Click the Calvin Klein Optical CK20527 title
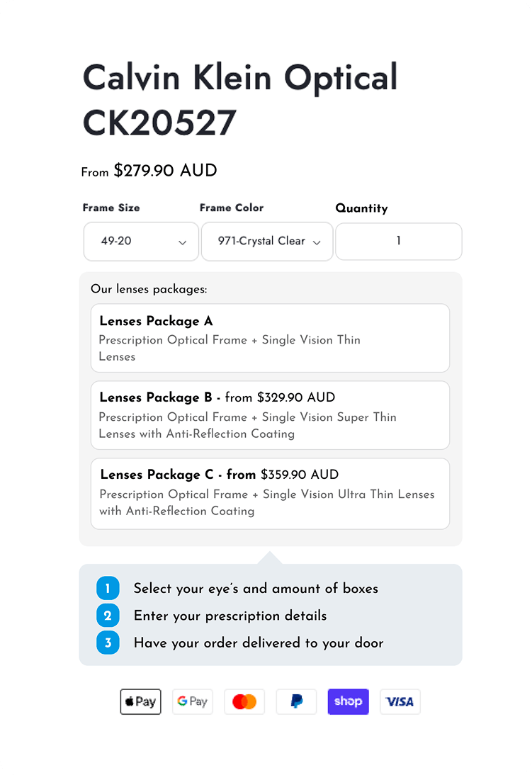 click(240, 99)
